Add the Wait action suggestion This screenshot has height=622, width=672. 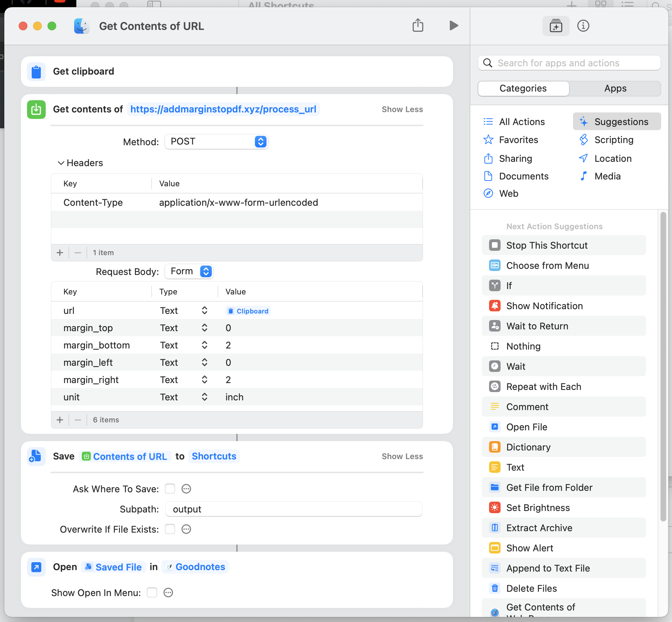(x=564, y=366)
